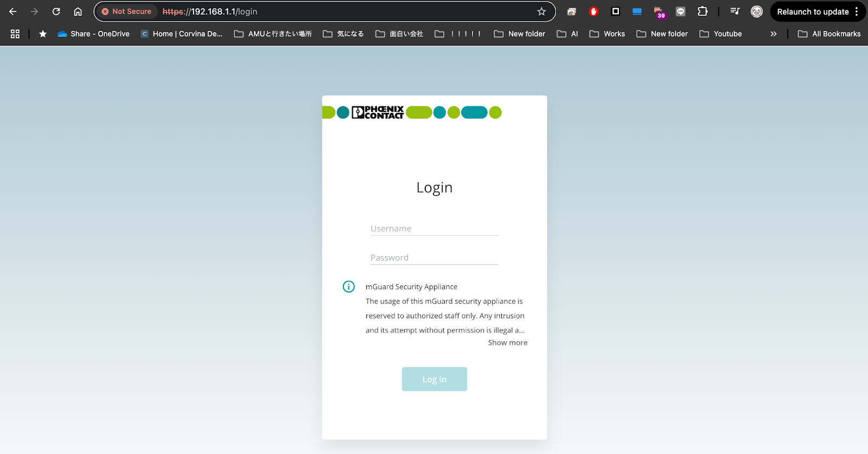Open the AI bookmark folder
868x454 pixels.
pyautogui.click(x=567, y=34)
